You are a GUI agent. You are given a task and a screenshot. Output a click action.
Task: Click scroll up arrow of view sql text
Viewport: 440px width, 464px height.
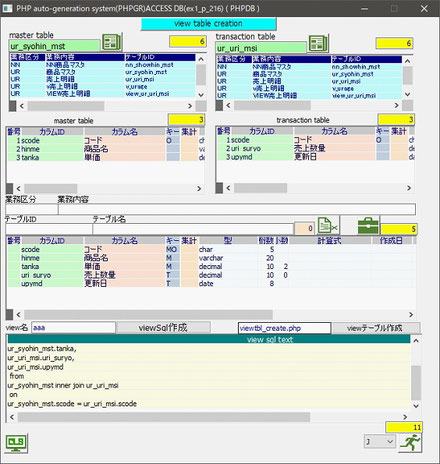(x=416, y=340)
